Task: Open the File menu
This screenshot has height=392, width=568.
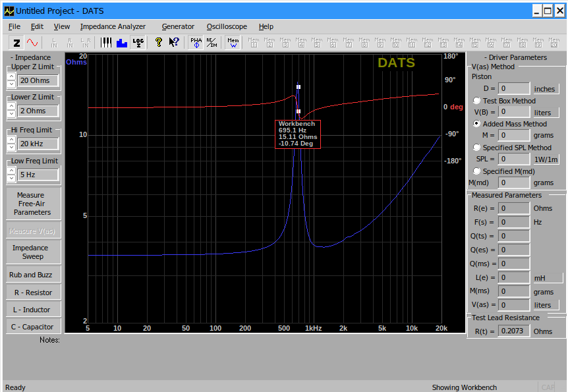Action: point(14,26)
